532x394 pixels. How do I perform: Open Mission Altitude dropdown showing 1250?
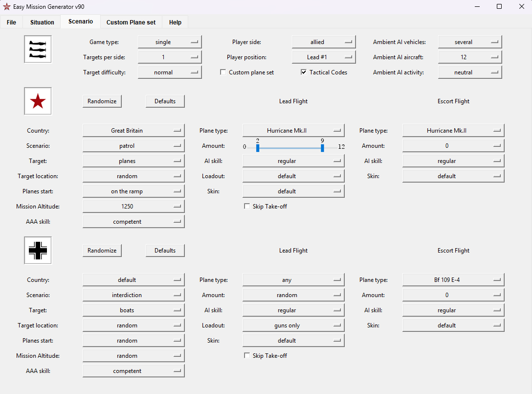tap(133, 206)
